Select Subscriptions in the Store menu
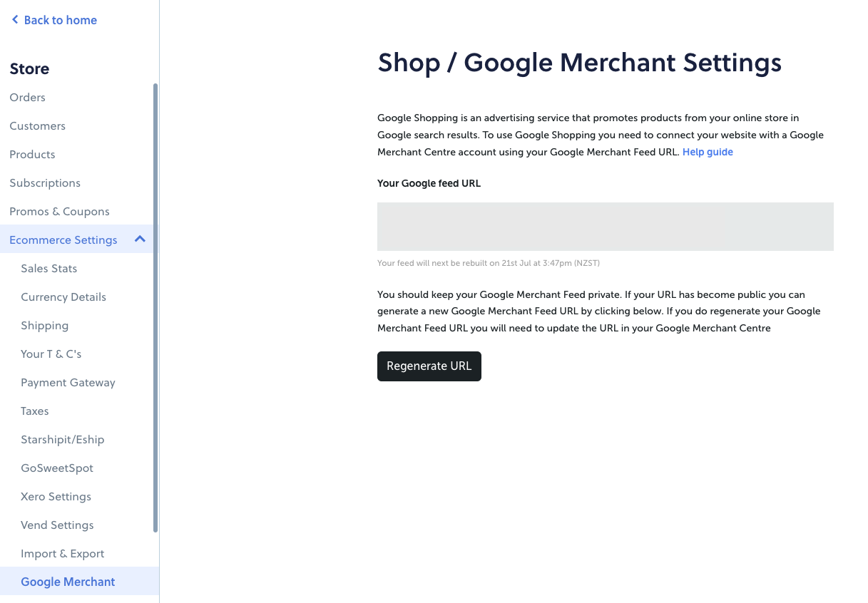Screen dimensions: 868x603 tap(45, 183)
